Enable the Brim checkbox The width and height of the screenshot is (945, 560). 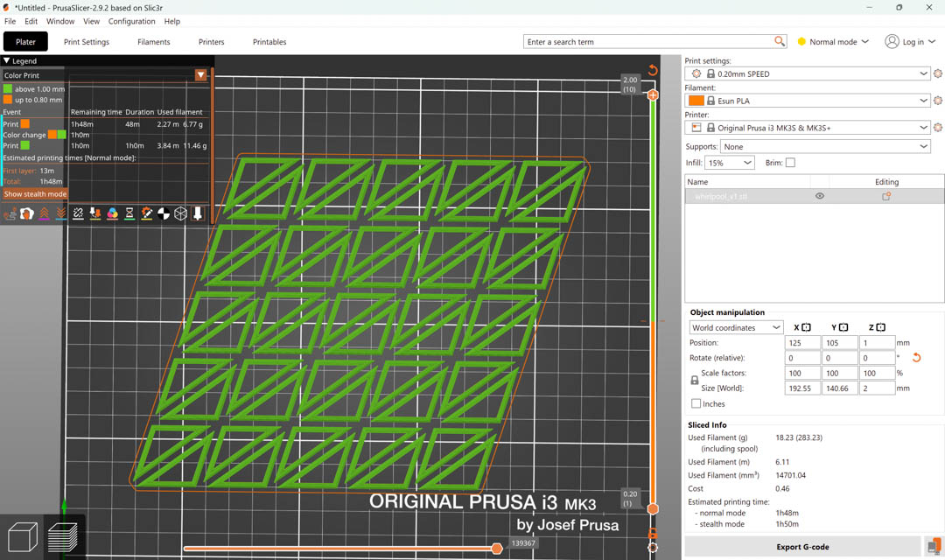click(x=790, y=163)
